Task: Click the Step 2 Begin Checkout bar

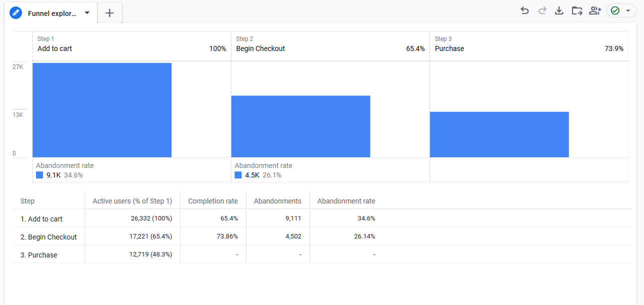Action: [300, 126]
